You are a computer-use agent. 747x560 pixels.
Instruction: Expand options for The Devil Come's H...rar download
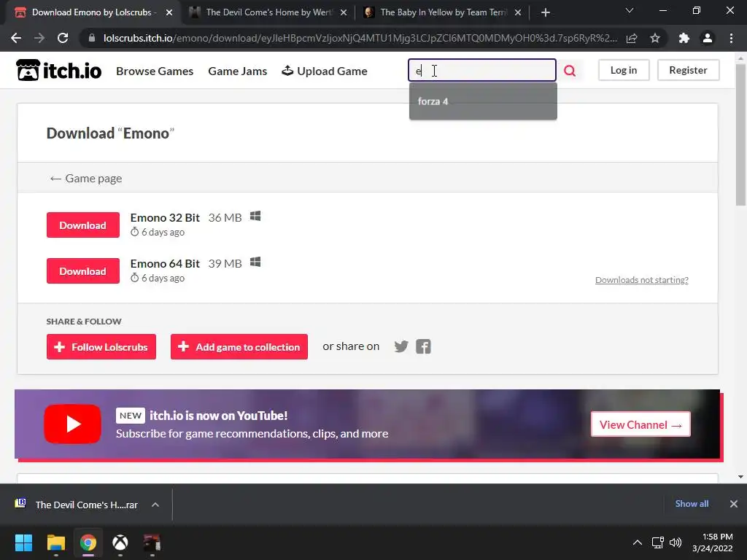pyautogui.click(x=155, y=505)
